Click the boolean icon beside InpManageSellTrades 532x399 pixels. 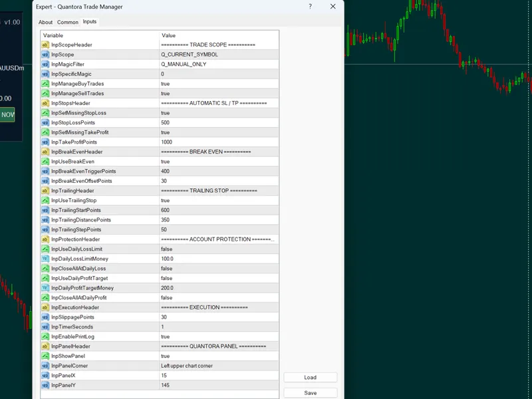coord(45,93)
